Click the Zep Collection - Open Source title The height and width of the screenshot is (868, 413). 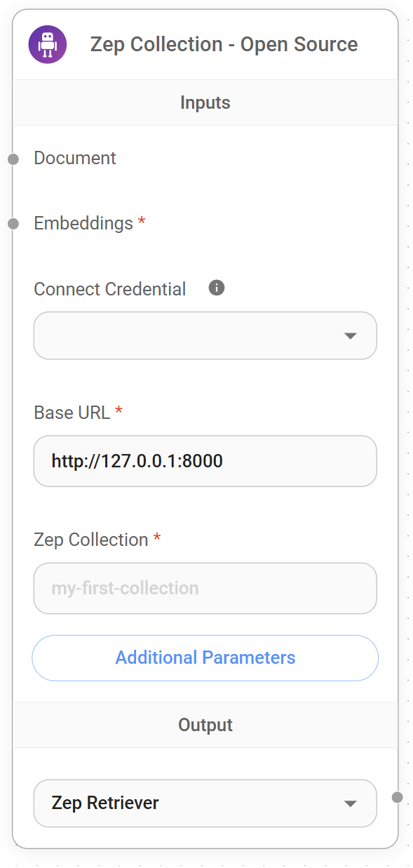coord(223,44)
